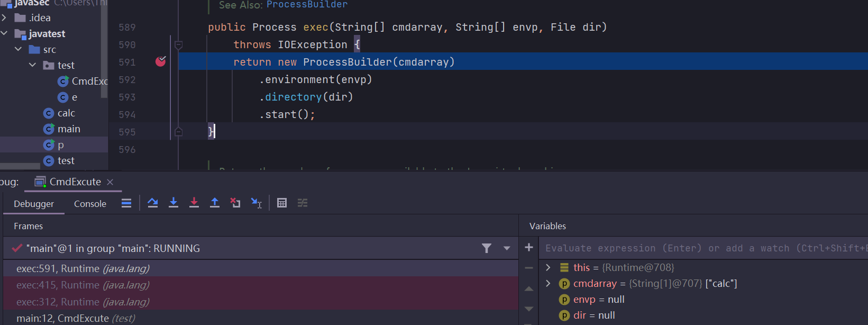Open the ProcessBuilder See Also link
Viewport: 868px width, 325px height.
coord(307,4)
